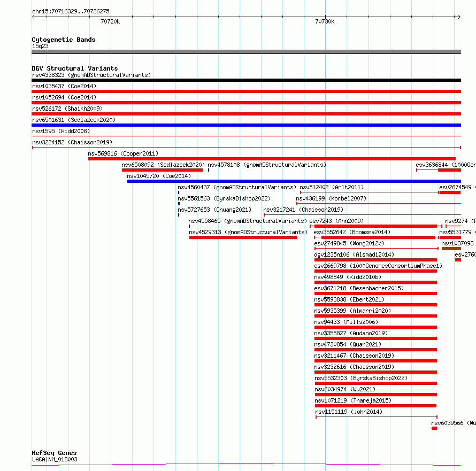Screen dimensions: 476x471
Task: Click the RefSeq Genes track title
Action: pos(54,453)
